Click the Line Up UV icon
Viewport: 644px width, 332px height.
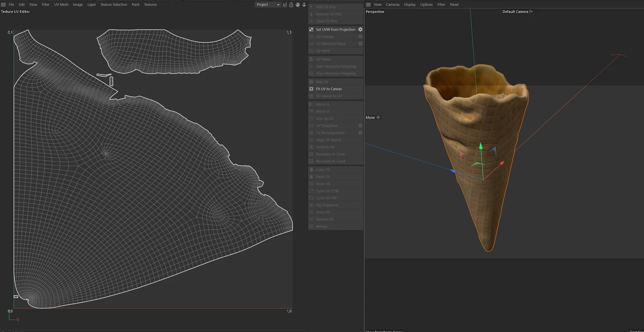[311, 118]
